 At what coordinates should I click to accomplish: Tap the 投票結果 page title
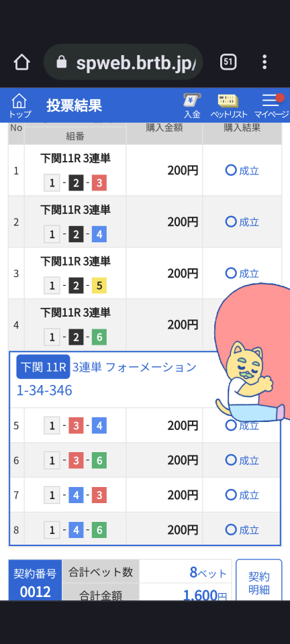click(74, 105)
